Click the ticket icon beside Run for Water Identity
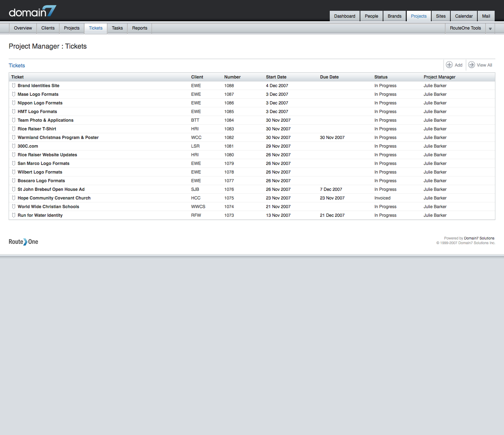The image size is (504, 435). tap(14, 215)
